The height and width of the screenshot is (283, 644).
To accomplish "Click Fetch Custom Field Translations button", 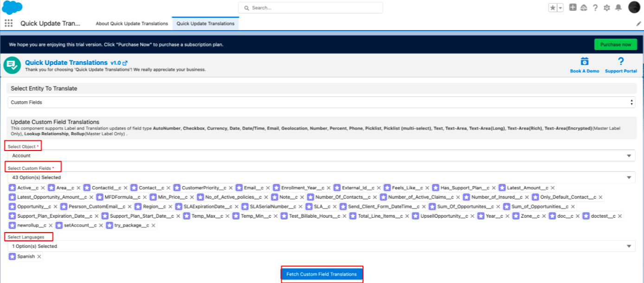I will click(322, 274).
